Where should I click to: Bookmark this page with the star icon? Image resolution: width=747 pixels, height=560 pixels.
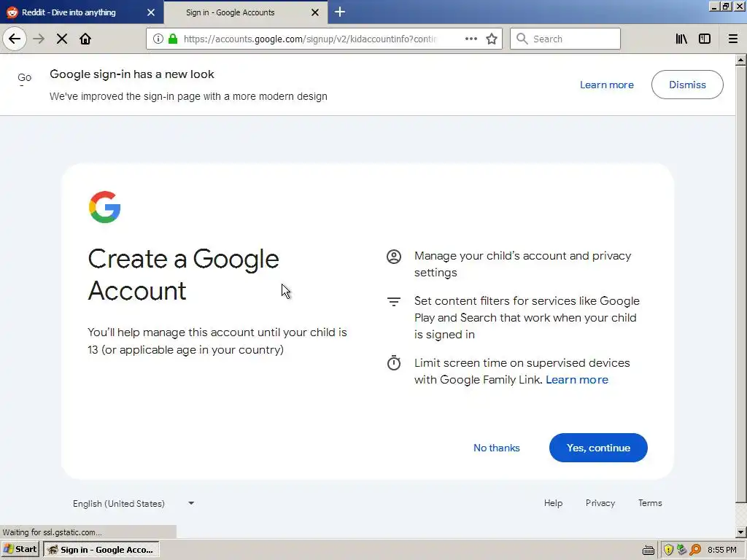(492, 39)
